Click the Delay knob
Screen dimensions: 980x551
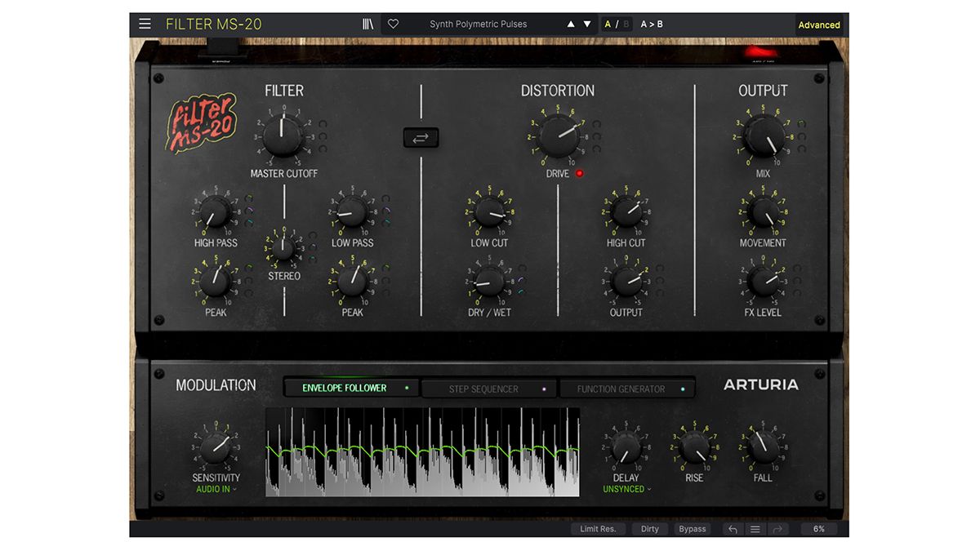(x=626, y=447)
